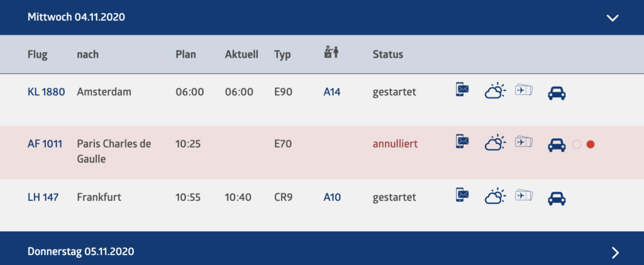The image size is (644, 265).
Task: Open flight LH 147 link
Action: coord(43,197)
